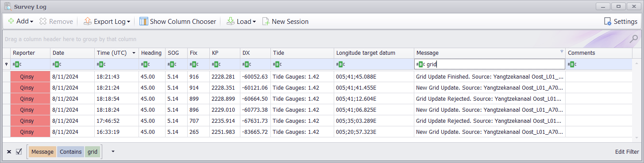Click the Message filter input containing grid
Viewport: 644px width, 163px height.
(x=490, y=64)
